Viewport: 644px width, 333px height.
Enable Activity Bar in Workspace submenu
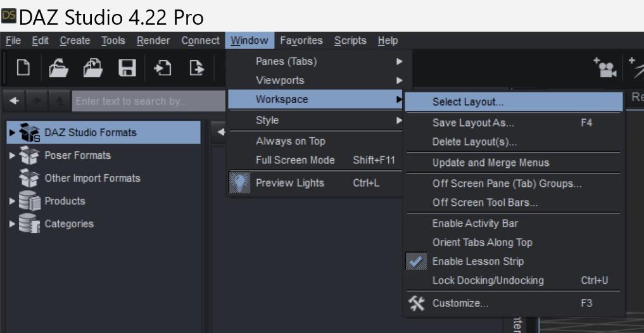475,223
